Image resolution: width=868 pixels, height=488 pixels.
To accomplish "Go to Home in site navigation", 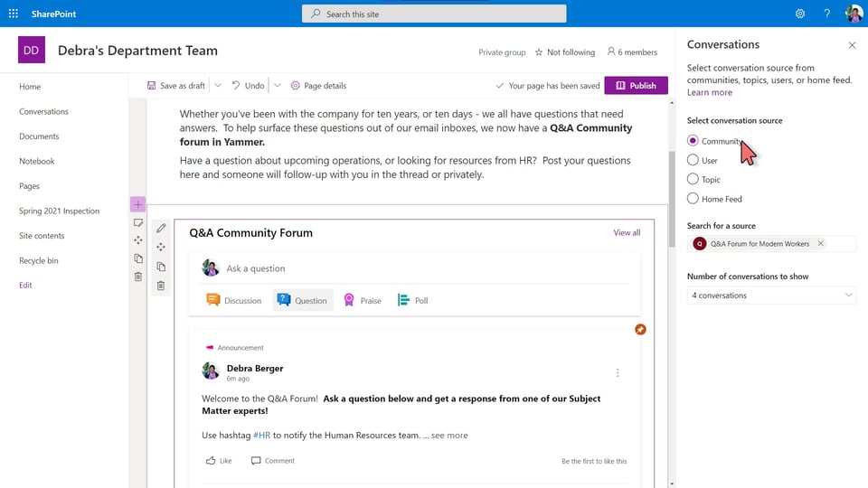I will click(x=30, y=87).
